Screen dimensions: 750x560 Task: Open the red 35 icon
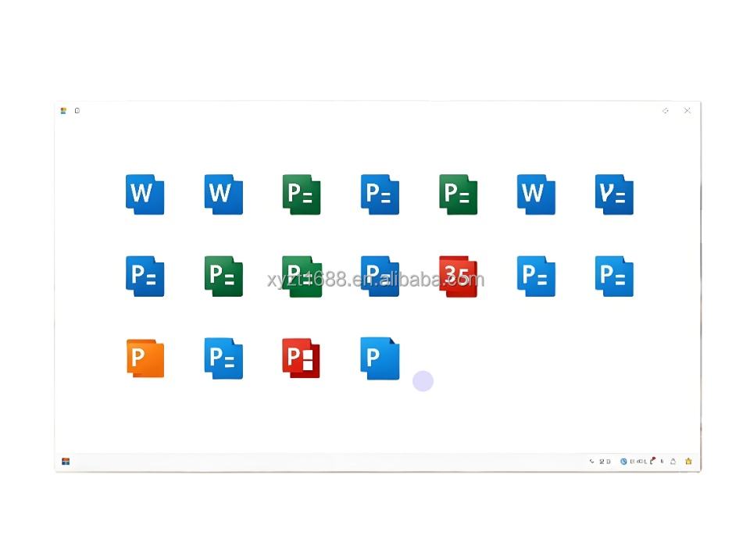[459, 276]
